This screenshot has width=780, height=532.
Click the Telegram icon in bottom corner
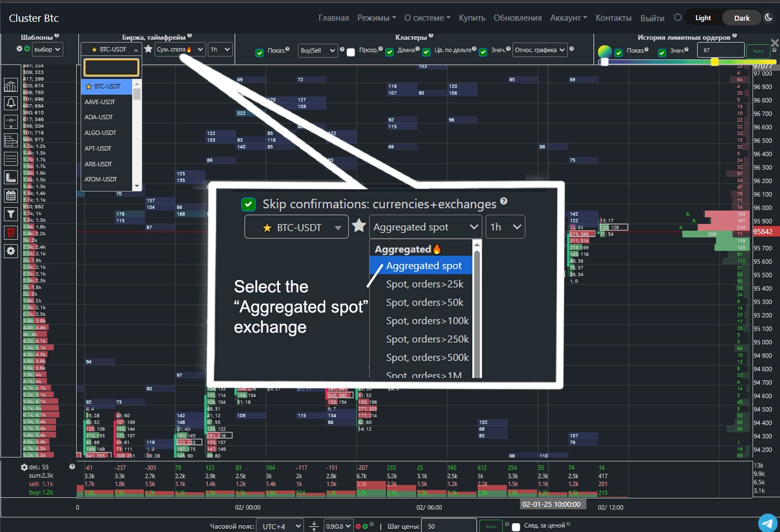click(x=768, y=522)
